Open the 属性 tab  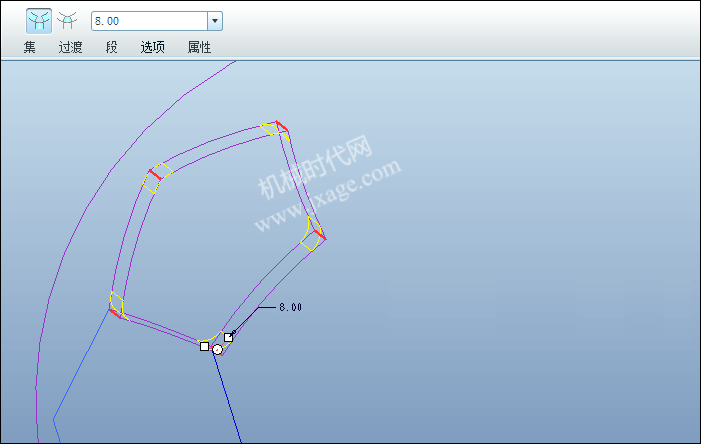coord(199,47)
